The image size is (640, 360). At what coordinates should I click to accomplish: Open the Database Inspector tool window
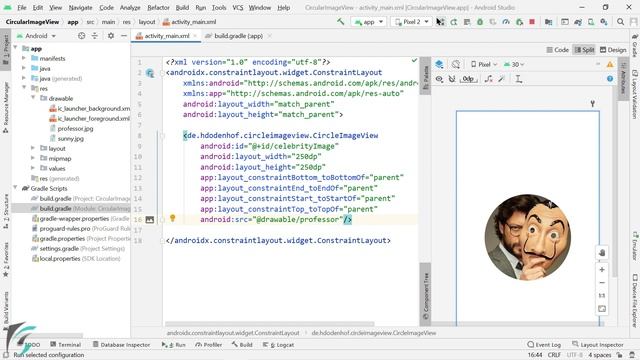pos(121,345)
